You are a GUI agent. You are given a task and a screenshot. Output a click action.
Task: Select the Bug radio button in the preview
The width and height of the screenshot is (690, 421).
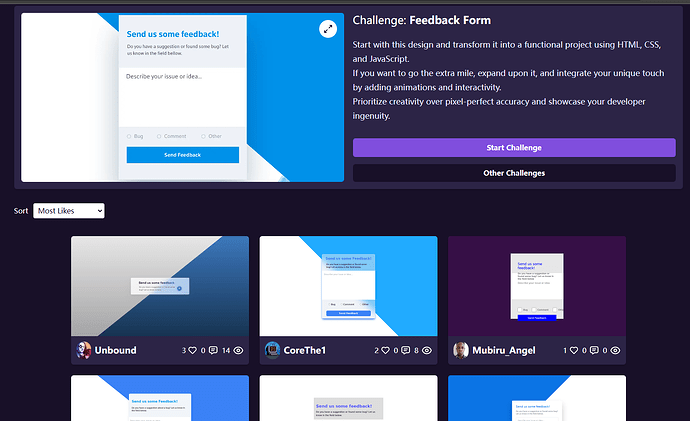[x=129, y=136]
